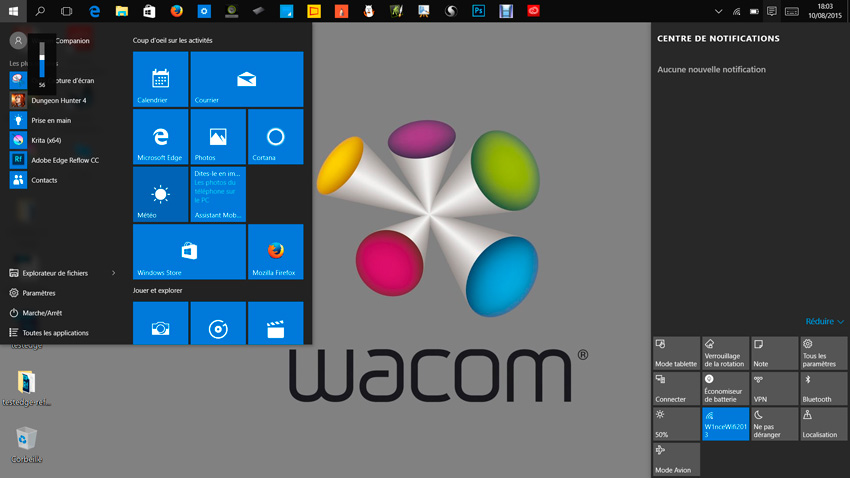The height and width of the screenshot is (478, 850).
Task: Click the Coup d'oeil sur les activités heading
Action: 172,40
